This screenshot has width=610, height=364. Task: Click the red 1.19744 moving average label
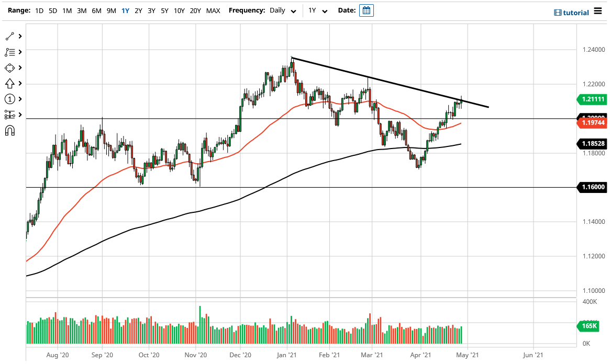click(592, 123)
